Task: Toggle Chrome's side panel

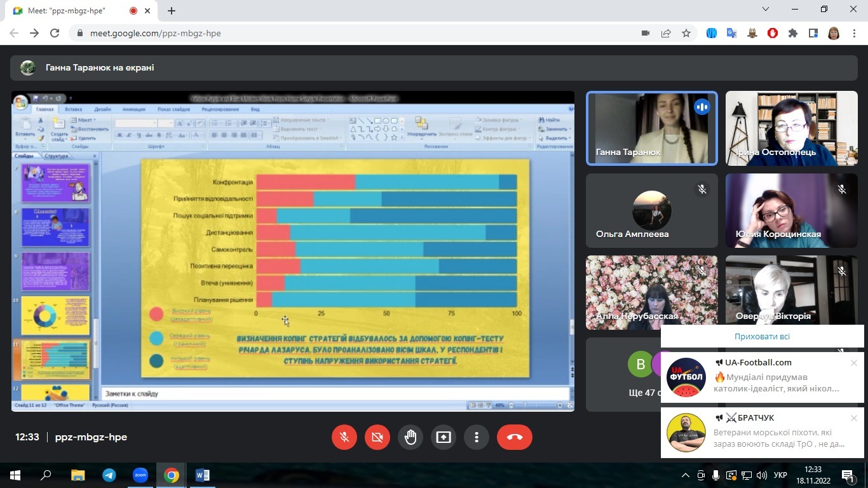Action: point(813,33)
